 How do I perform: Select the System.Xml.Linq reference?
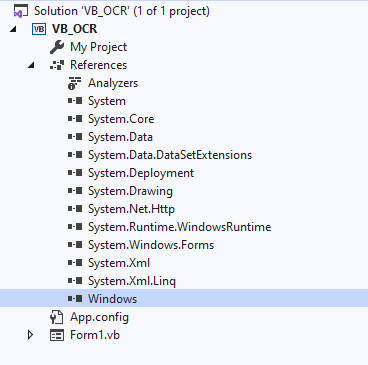132,281
